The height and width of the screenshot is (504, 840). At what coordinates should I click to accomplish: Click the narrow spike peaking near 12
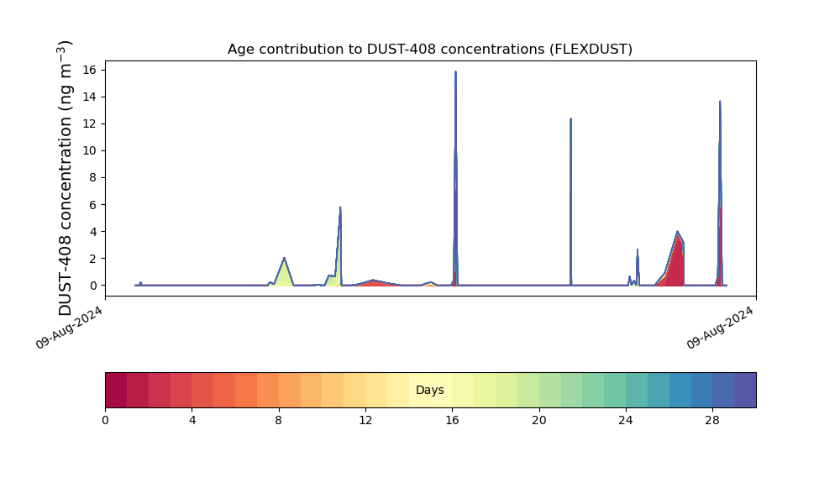(x=570, y=122)
